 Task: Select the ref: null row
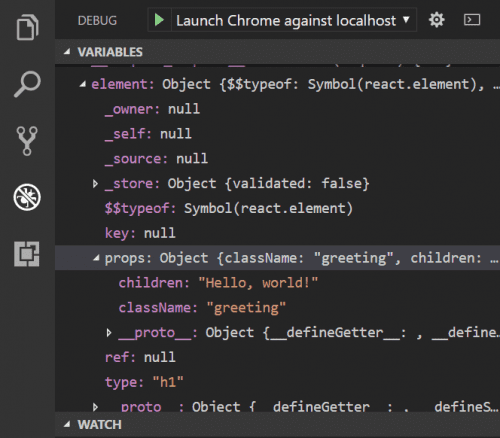pos(277,357)
